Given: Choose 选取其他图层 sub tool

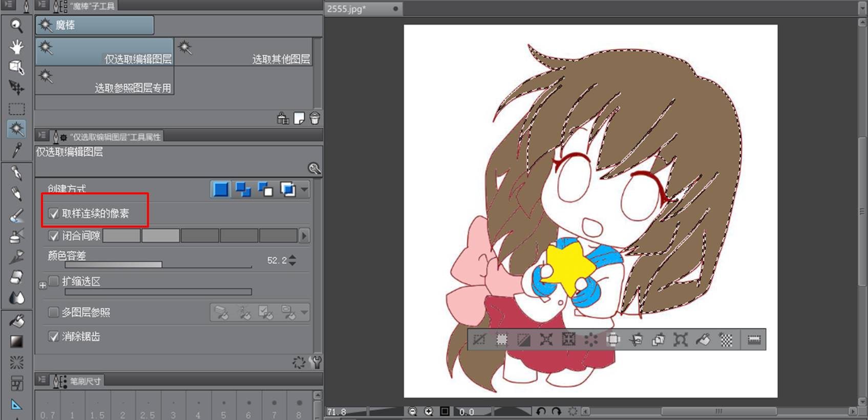Looking at the screenshot, I should pos(243,52).
